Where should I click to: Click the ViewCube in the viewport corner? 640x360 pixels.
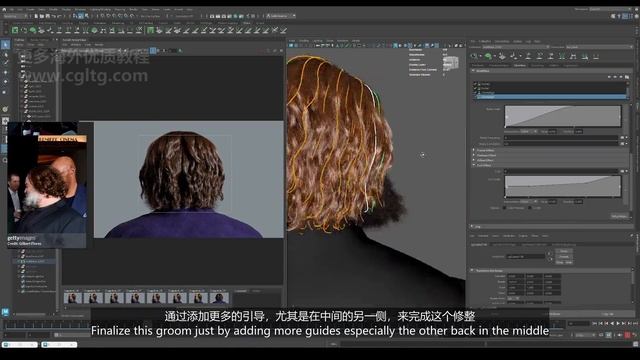451,63
